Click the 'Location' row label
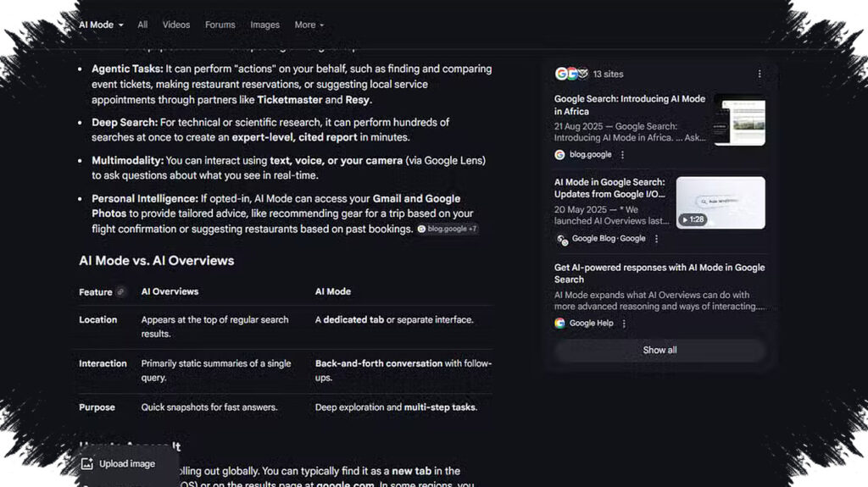 coord(98,320)
